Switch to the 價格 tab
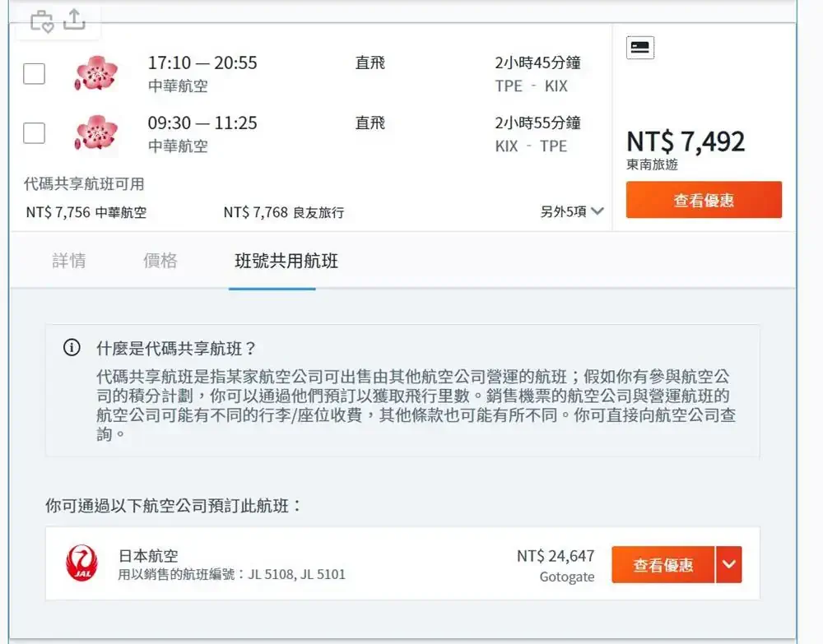 click(160, 261)
